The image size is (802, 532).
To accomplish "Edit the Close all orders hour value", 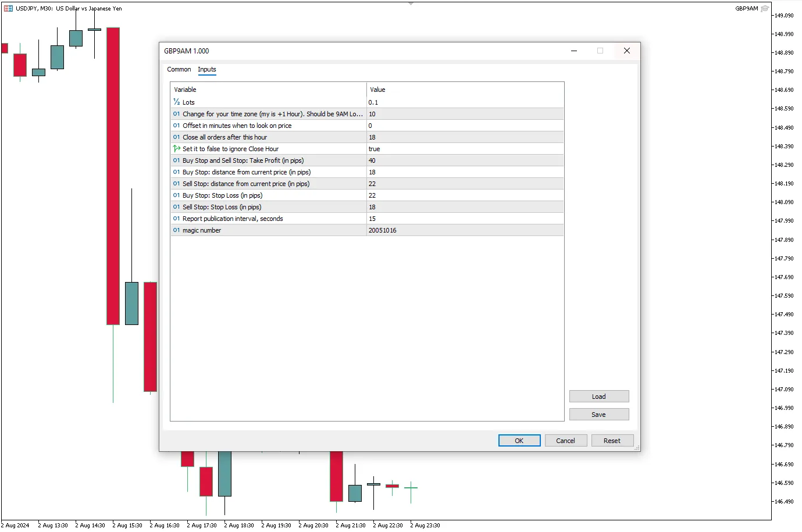I will pyautogui.click(x=465, y=137).
